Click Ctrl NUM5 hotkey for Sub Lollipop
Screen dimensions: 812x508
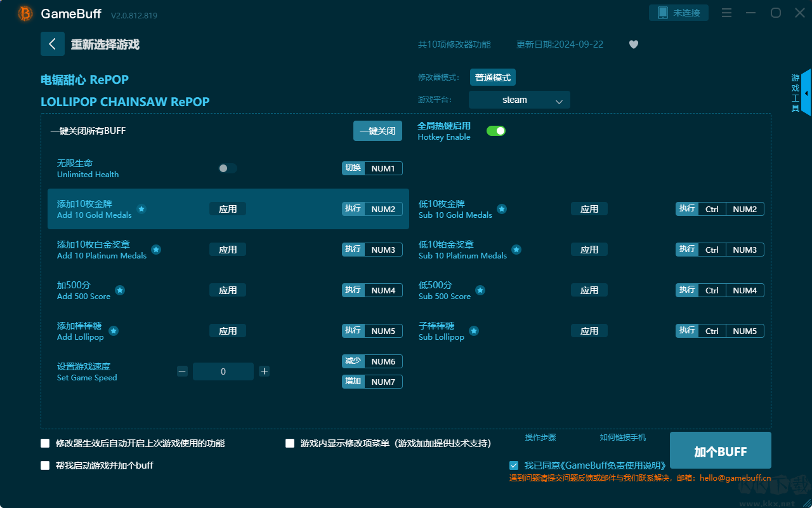[731, 331]
